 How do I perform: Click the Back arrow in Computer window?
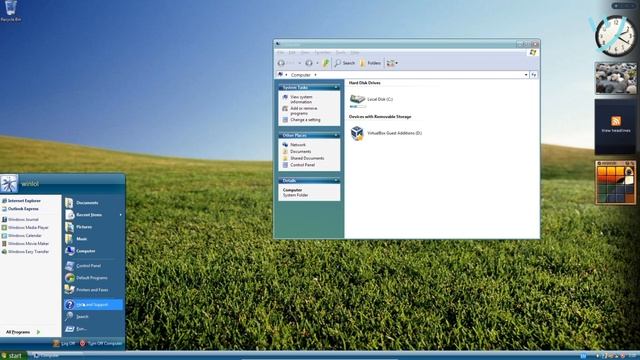click(x=282, y=63)
